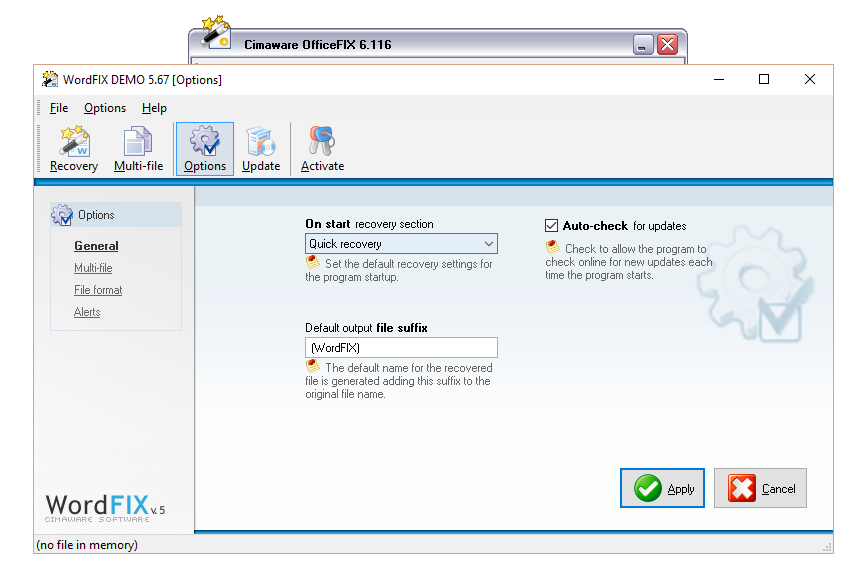Open the File format options page
864x574 pixels.
tap(98, 290)
